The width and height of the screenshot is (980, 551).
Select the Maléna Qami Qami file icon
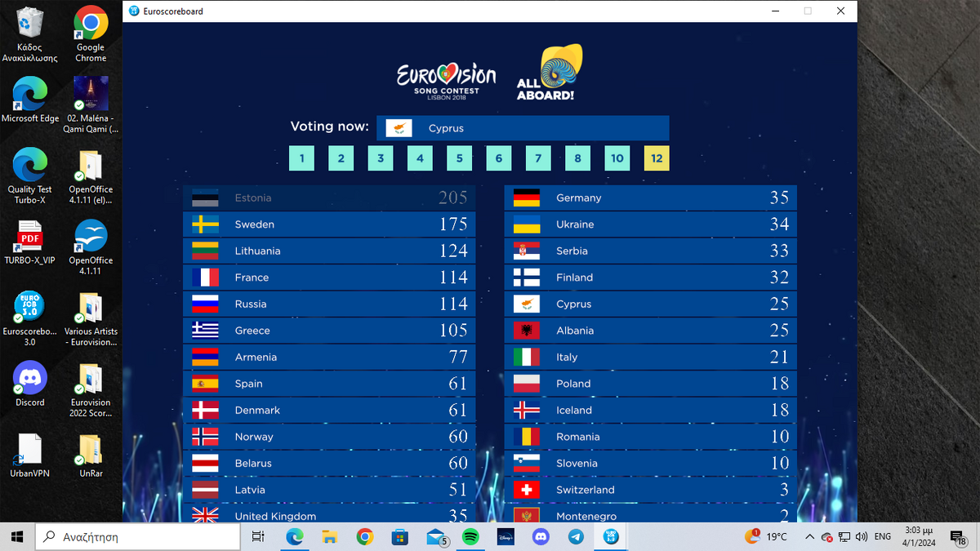tap(91, 104)
